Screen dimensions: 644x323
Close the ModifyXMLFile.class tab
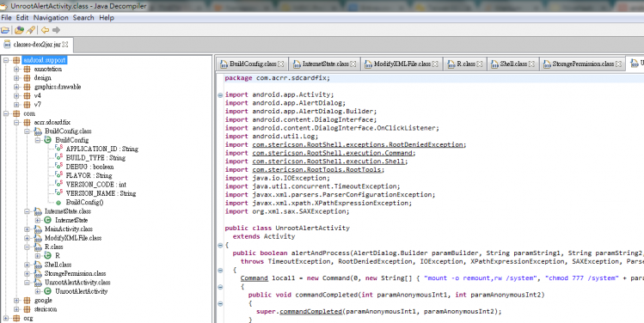click(x=435, y=64)
